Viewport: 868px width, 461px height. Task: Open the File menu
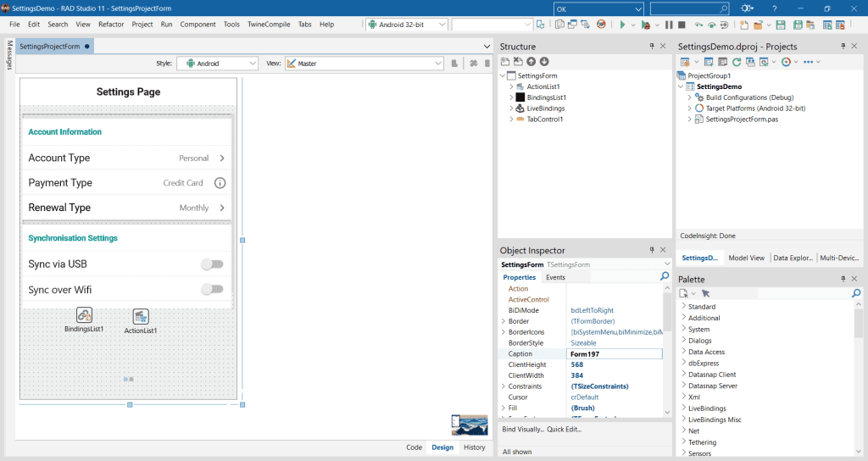point(14,25)
